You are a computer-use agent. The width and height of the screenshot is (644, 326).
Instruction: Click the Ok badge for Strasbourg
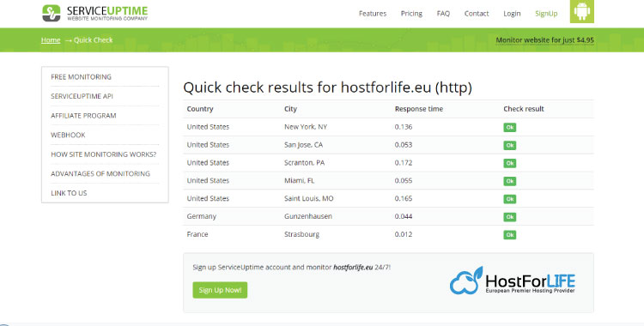[510, 235]
